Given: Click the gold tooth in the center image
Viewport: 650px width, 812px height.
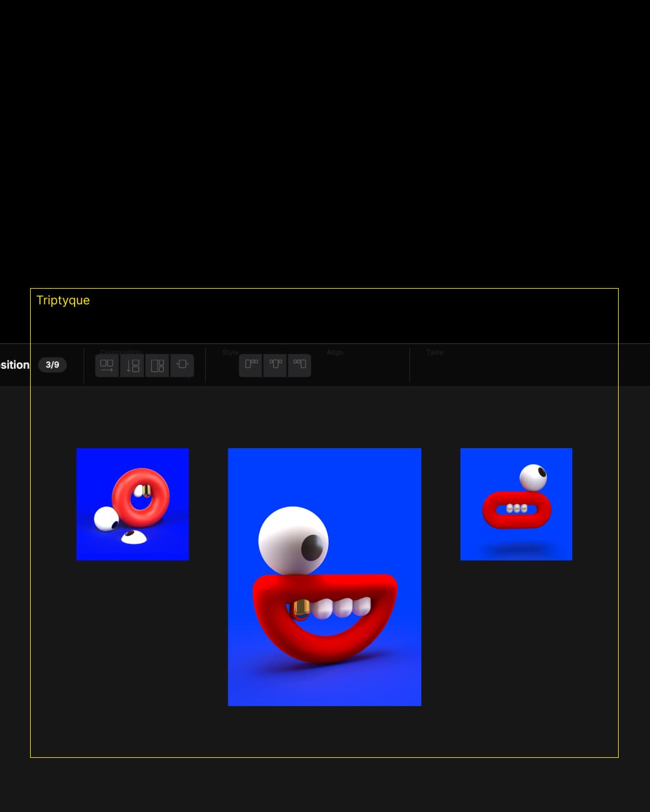Looking at the screenshot, I should (301, 609).
